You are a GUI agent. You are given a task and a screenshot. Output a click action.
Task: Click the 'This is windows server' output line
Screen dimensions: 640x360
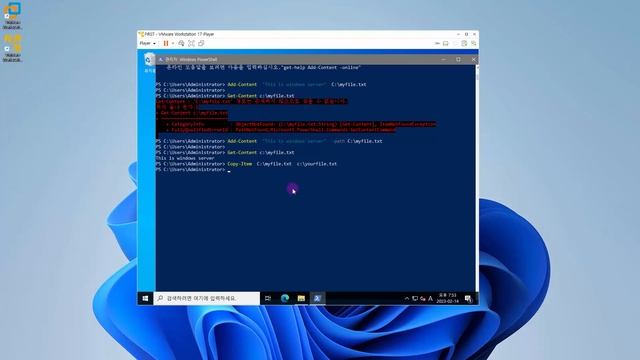click(x=185, y=158)
